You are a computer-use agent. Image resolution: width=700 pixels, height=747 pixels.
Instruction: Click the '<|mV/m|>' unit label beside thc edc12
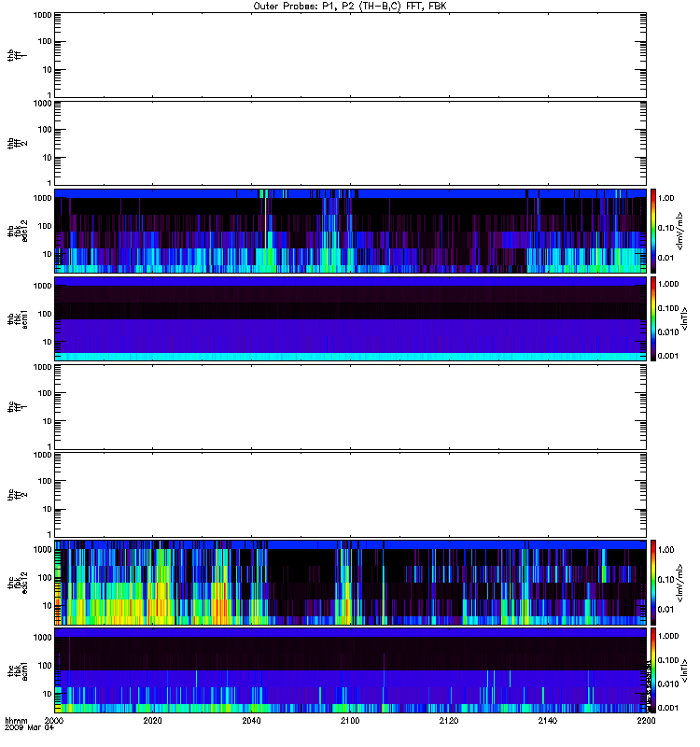pyautogui.click(x=680, y=583)
